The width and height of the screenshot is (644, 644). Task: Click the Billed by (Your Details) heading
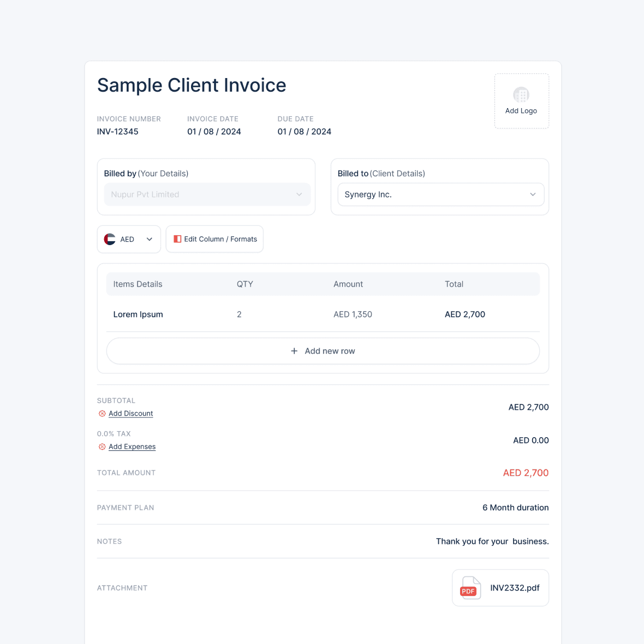146,174
